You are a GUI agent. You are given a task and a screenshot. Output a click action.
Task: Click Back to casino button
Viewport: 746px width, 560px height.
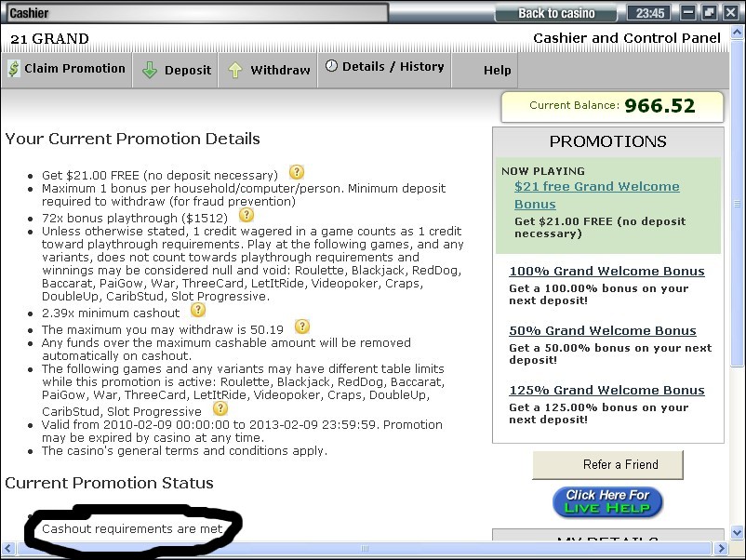555,13
